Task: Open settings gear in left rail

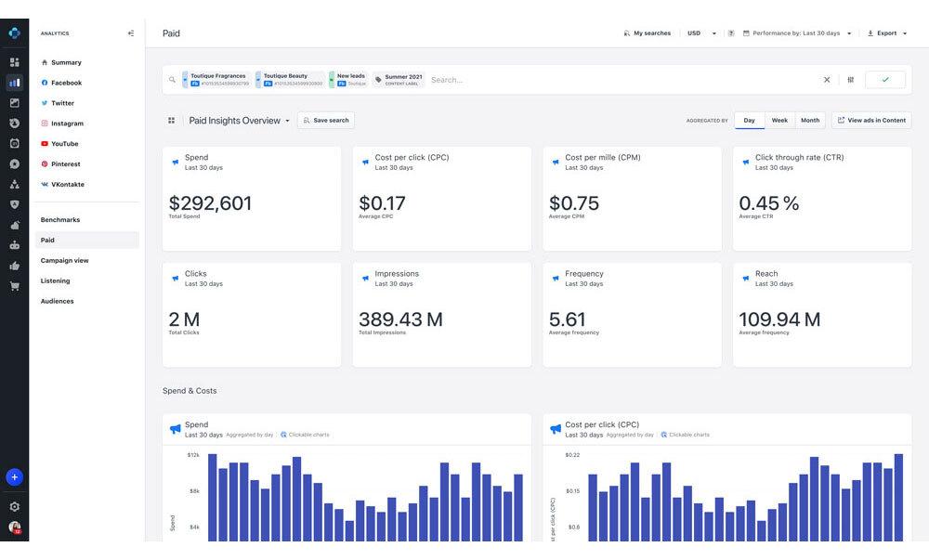Action: [x=14, y=507]
